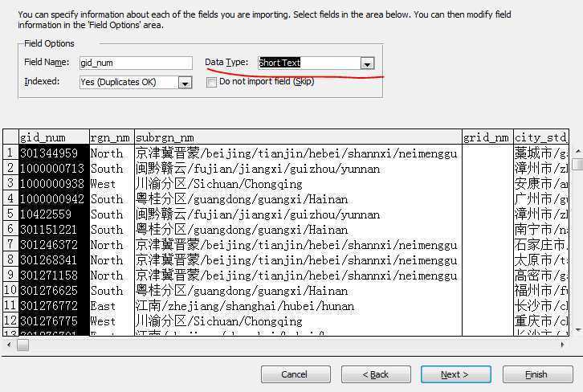Viewport: 583px width, 392px height.
Task: Click the horizontal scrollbar left arrow
Action: [9, 345]
